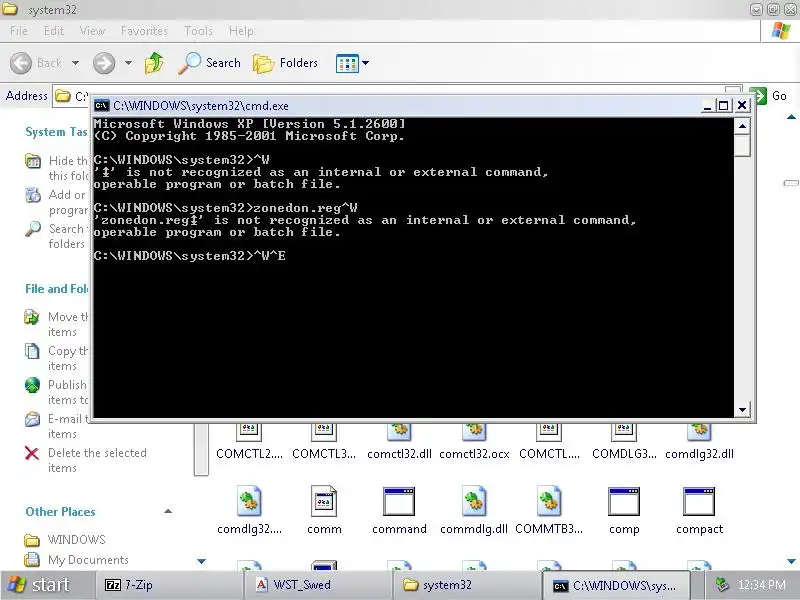Click the Back arrow button in Explorer
This screenshot has width=800, height=600.
pos(21,63)
